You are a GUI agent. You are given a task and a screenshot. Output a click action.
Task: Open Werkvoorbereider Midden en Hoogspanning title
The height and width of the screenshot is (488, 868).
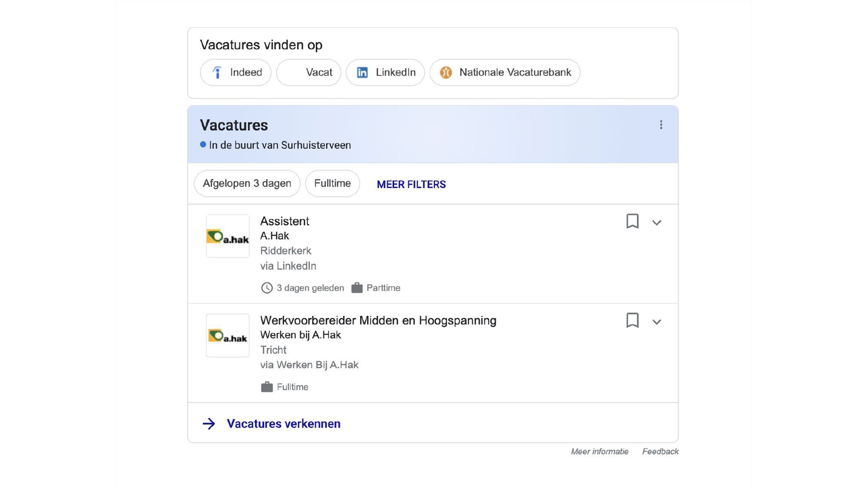point(378,320)
